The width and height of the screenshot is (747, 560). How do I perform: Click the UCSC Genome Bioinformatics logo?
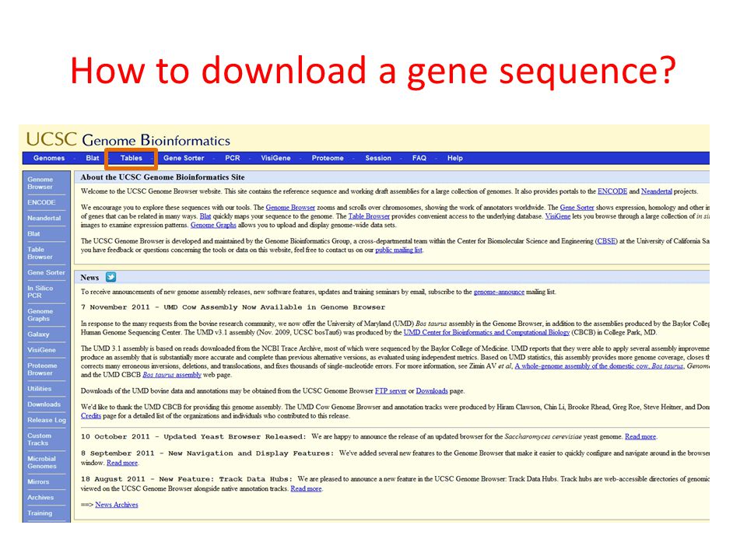tap(128, 139)
